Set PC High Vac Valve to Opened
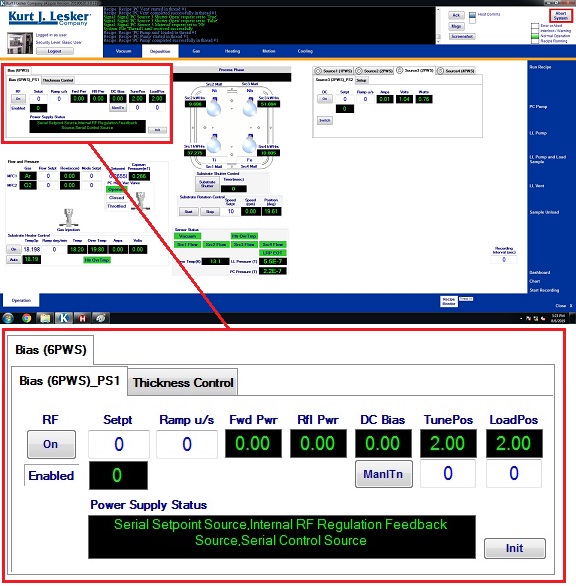 116,189
